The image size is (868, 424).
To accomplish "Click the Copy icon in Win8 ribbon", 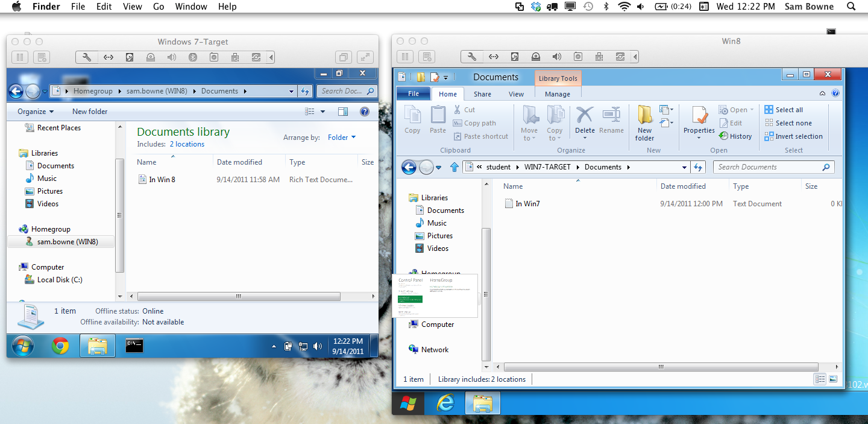I will 412,119.
